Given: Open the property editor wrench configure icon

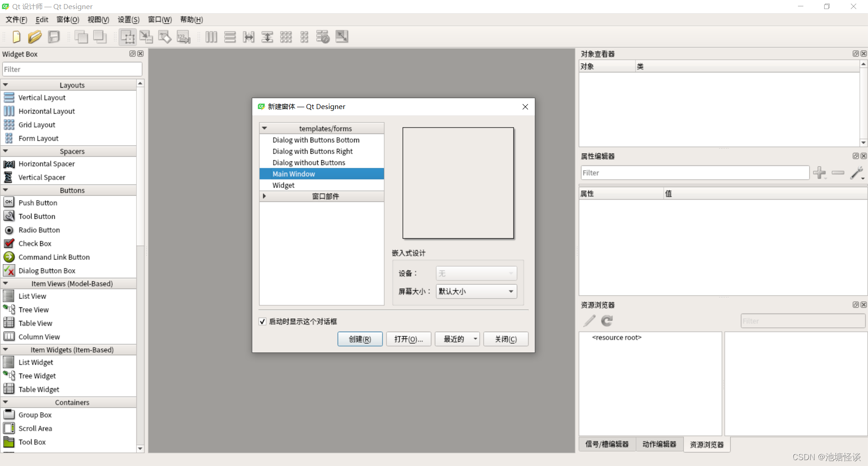Looking at the screenshot, I should (x=857, y=173).
